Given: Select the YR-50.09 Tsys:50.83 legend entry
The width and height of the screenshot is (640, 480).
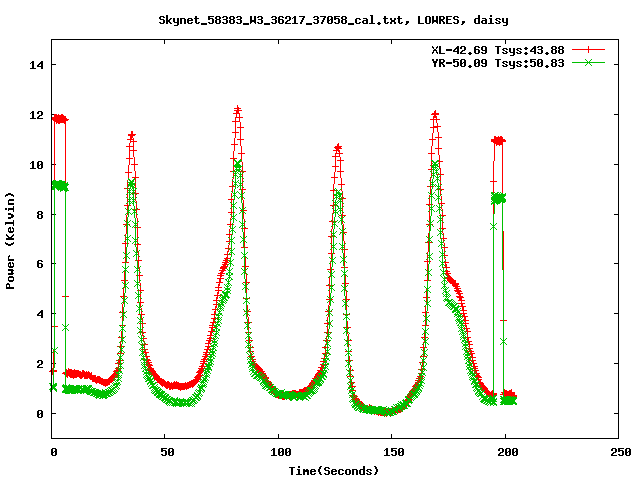Looking at the screenshot, I should pyautogui.click(x=498, y=63).
